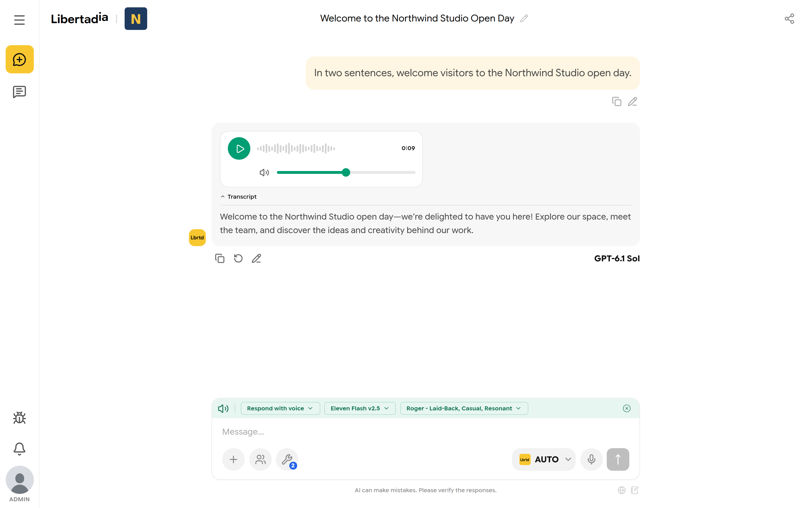Click the globe language icon
This screenshot has width=812, height=508.
click(x=621, y=490)
